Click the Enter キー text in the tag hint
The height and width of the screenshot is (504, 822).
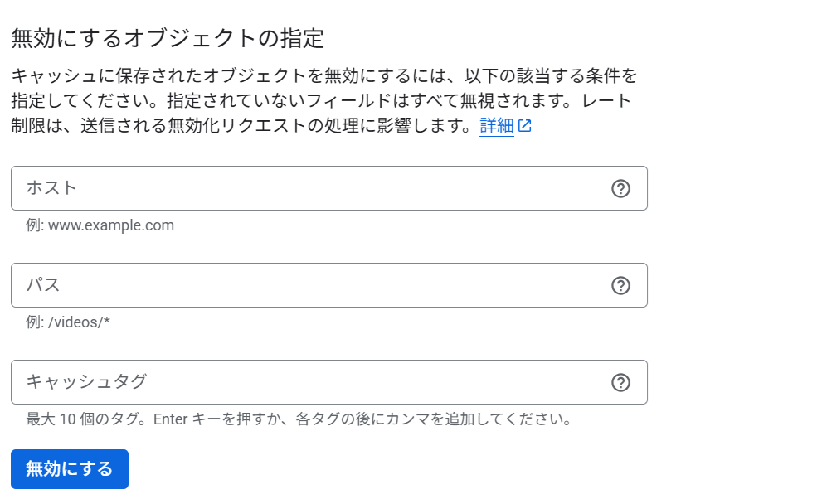186,419
